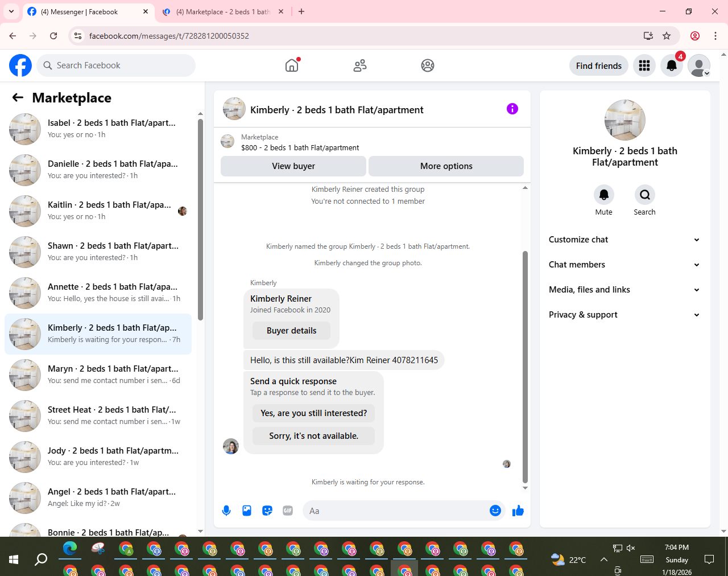
Task: Expand Chat members section
Action: 624,265
